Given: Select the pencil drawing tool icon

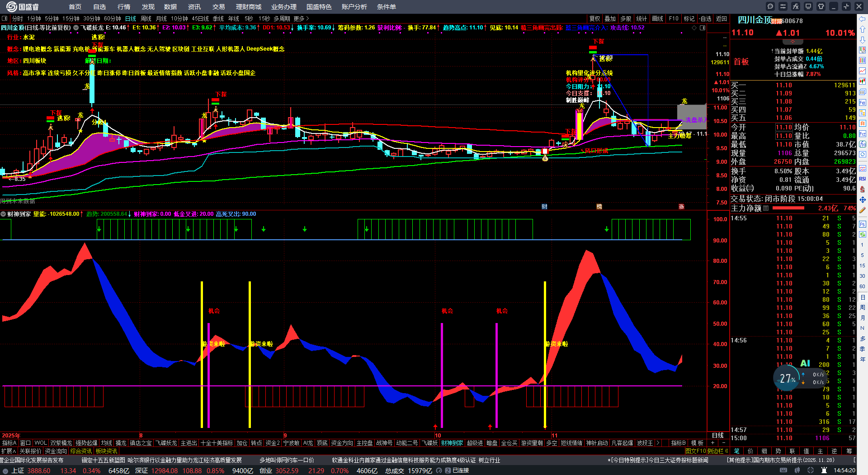Looking at the screenshot, I should coord(863,210).
